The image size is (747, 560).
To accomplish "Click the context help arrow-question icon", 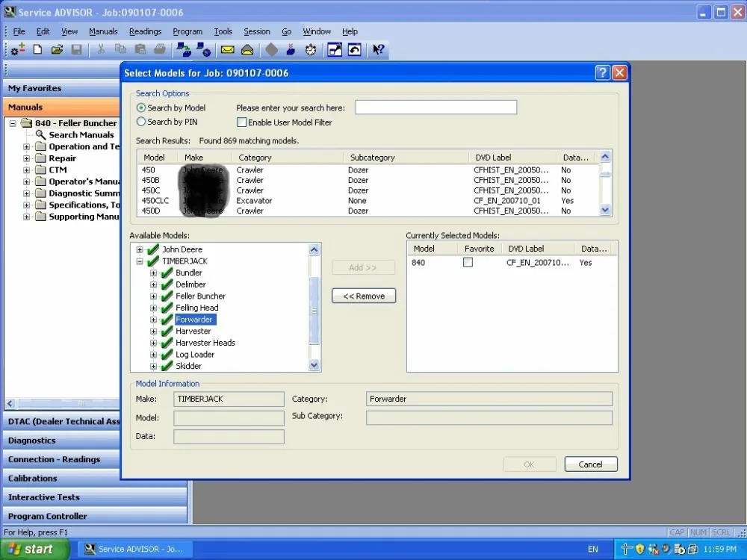I will coord(378,50).
